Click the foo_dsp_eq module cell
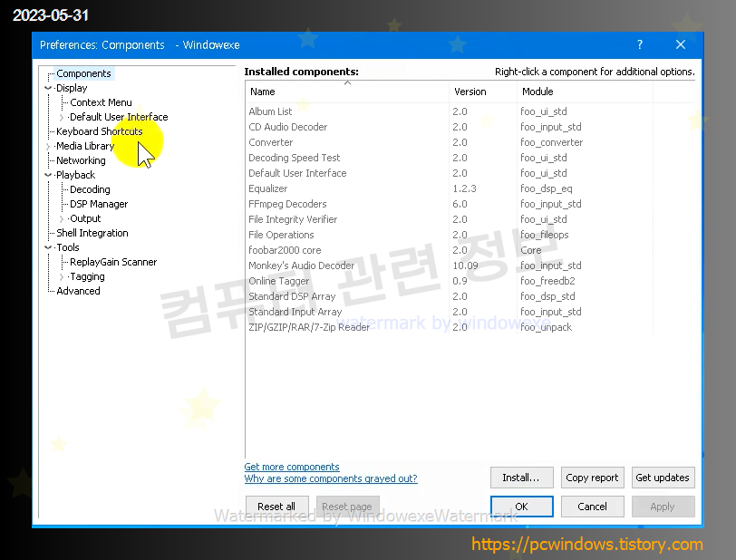Screen dimensions: 736x560 (547, 189)
